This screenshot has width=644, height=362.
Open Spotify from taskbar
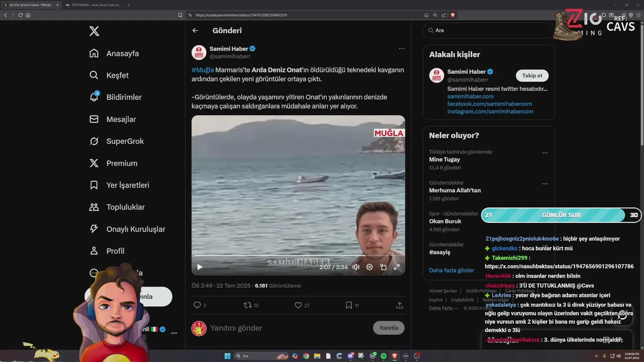[x=383, y=356]
